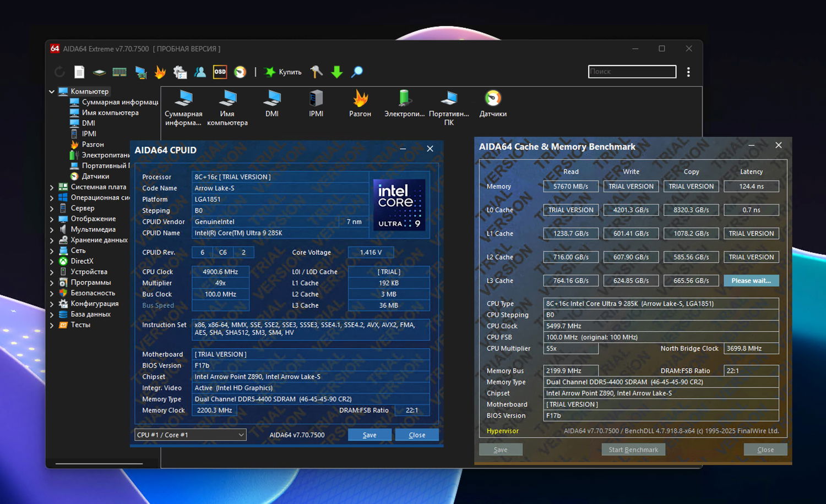Launch the flame stability test toolbar icon
Image resolution: width=826 pixels, height=504 pixels.
click(160, 72)
